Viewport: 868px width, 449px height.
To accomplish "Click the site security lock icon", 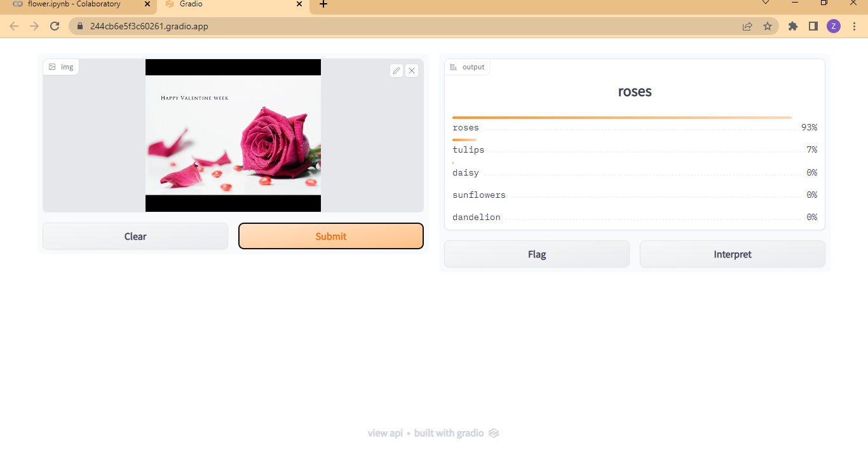I will pyautogui.click(x=79, y=26).
